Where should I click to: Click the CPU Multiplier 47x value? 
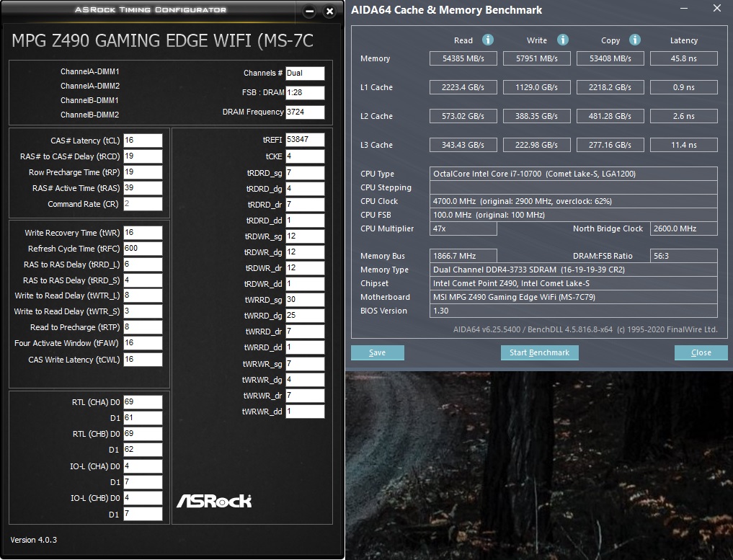click(x=463, y=228)
